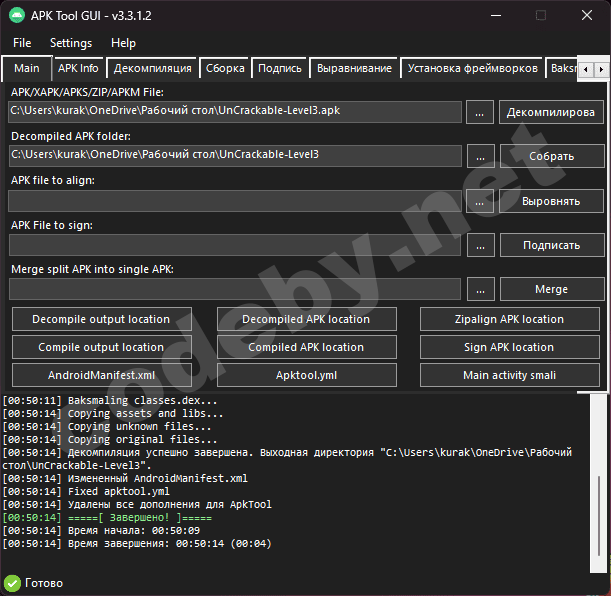The height and width of the screenshot is (596, 611).
Task: Focus the APK file to sign field
Action: pos(235,245)
